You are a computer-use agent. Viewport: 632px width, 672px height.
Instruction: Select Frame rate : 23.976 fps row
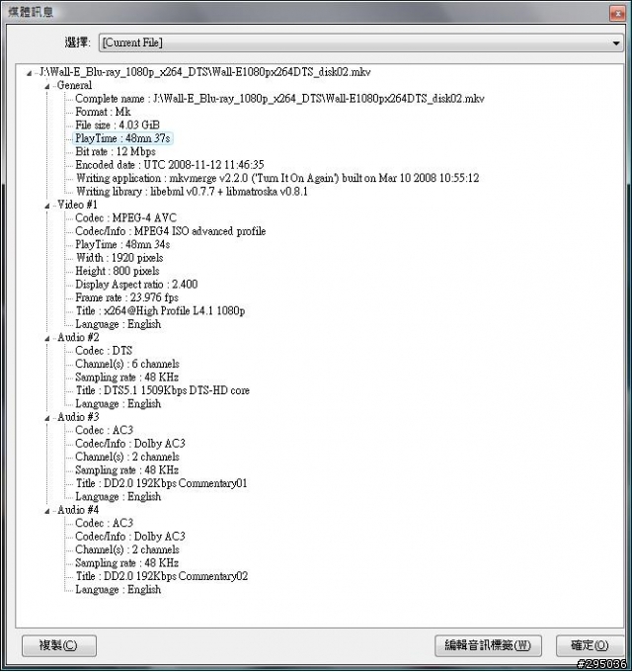126,297
